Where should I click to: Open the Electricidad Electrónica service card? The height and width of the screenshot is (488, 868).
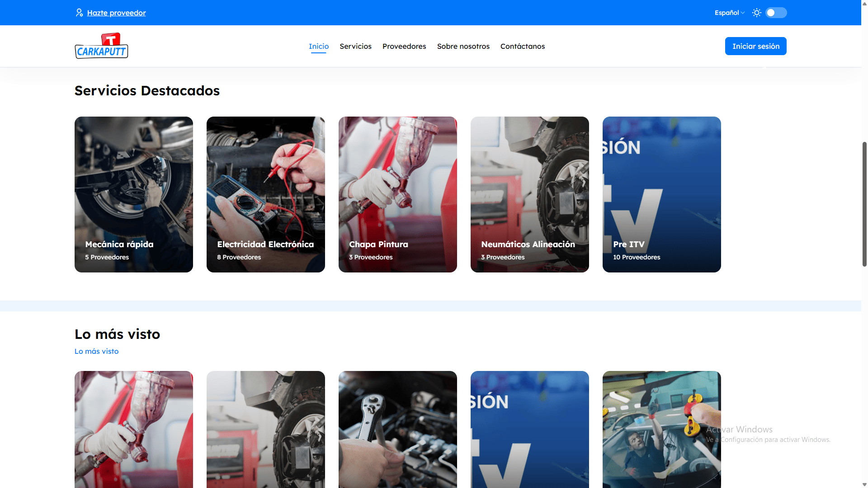[266, 194]
